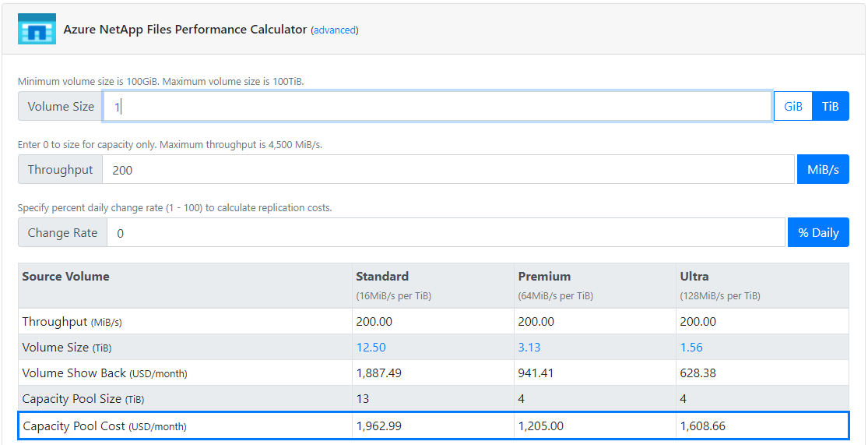Click the Premium volume size 3.13 link
The image size is (868, 445).
[529, 348]
